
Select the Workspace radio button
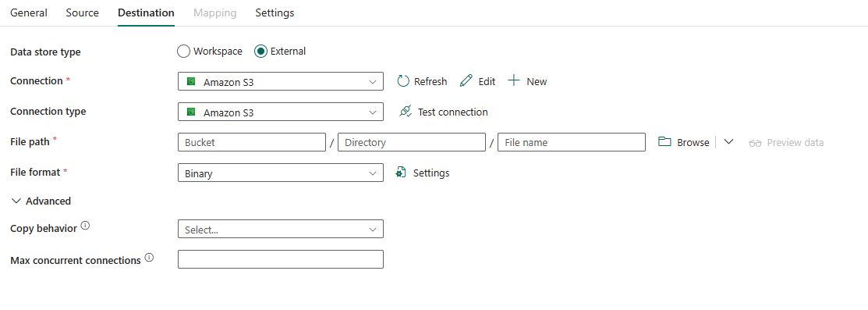[183, 52]
